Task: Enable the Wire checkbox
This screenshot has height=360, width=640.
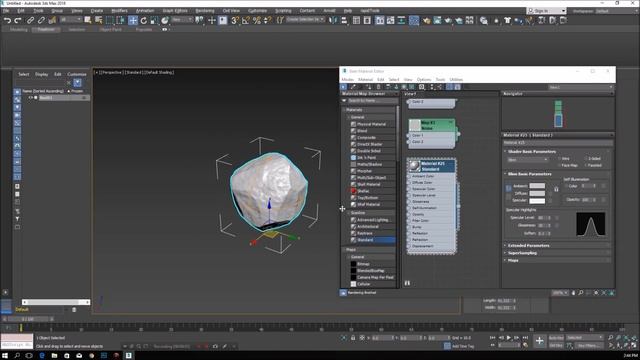Action: (x=560, y=159)
